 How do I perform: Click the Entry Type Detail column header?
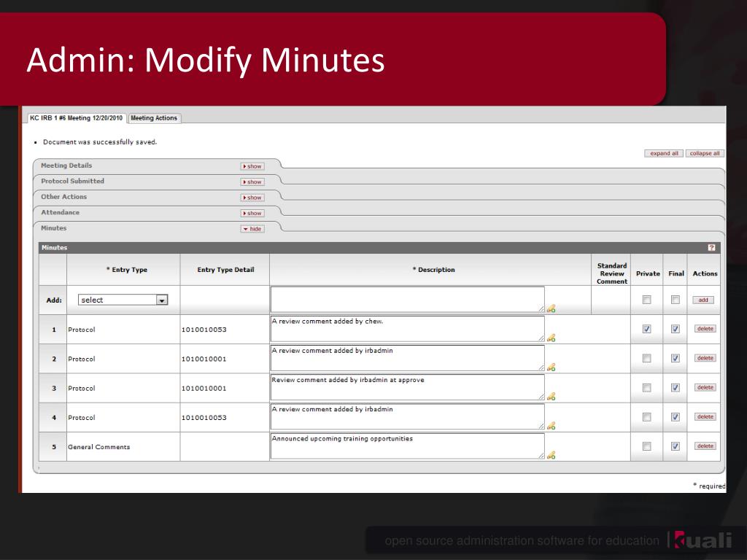(226, 270)
